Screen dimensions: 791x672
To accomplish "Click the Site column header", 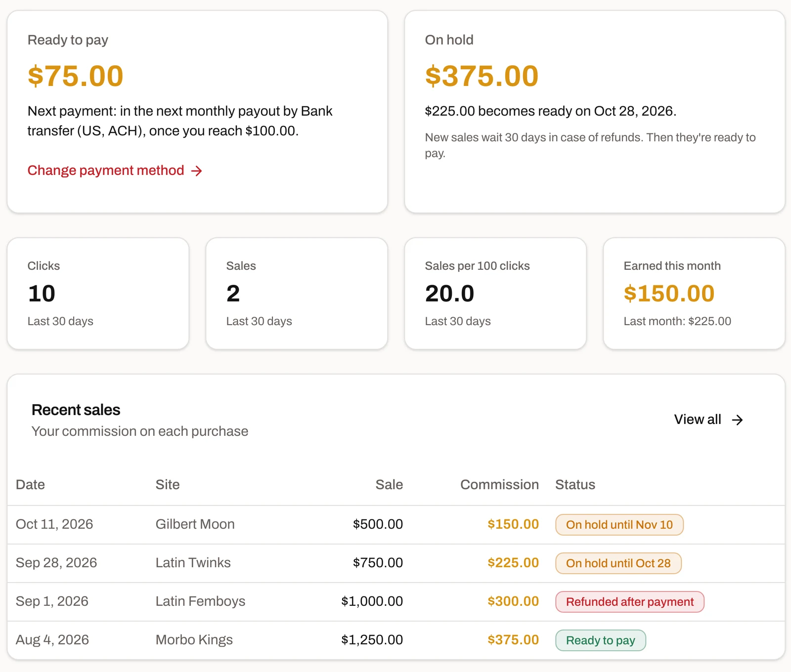I will pos(168,485).
